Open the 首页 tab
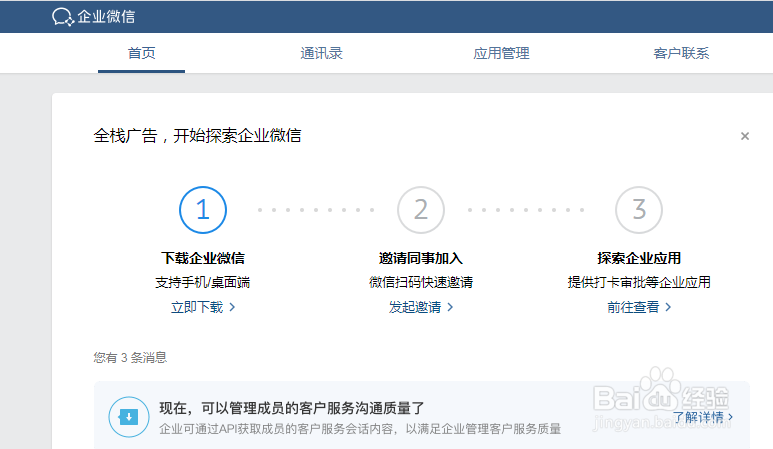The height and width of the screenshot is (449, 773). point(141,53)
